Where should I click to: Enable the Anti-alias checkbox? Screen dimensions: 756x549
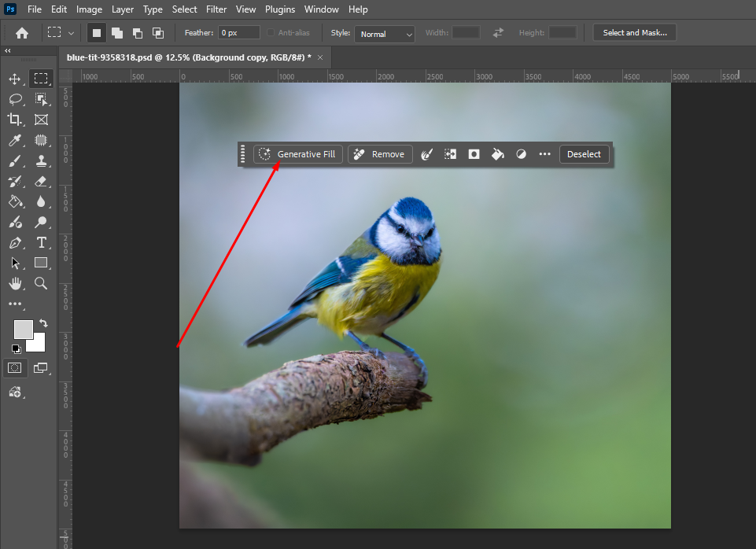[x=270, y=32]
